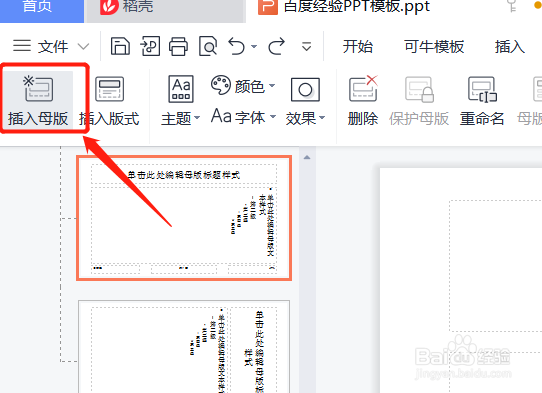The width and height of the screenshot is (542, 393).
Task: Select the second layout thumbnail
Action: coord(184,346)
